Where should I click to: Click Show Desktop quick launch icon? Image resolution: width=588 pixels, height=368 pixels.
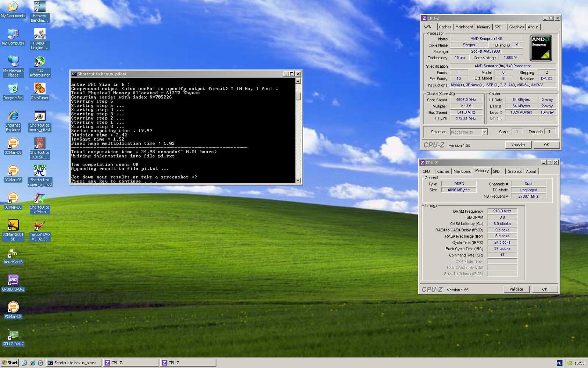click(x=24, y=363)
